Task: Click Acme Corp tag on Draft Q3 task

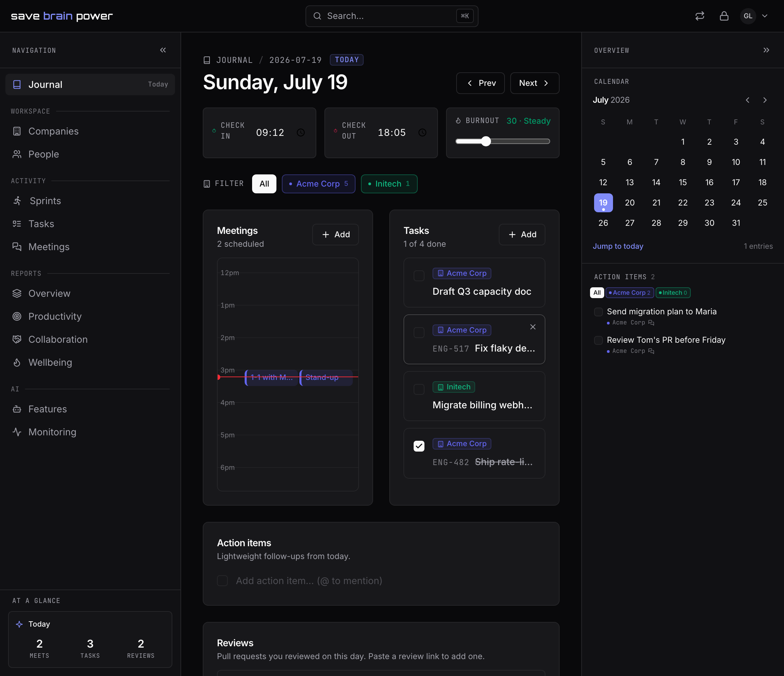Action: [462, 273]
